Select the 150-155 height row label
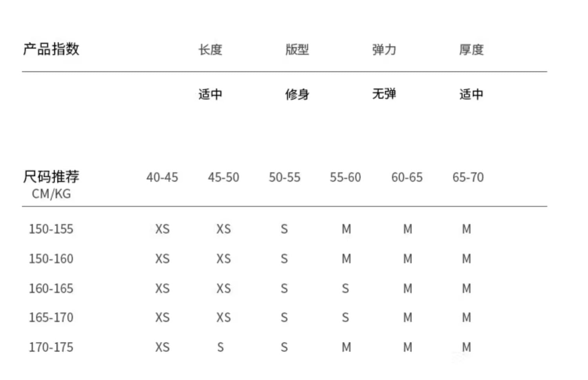 (51, 229)
